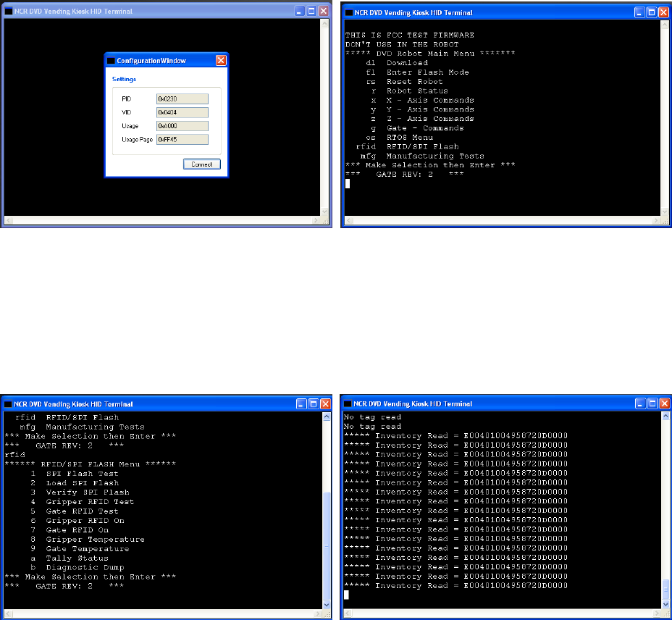Select the '6 Gripper RFID On' line

point(77,521)
